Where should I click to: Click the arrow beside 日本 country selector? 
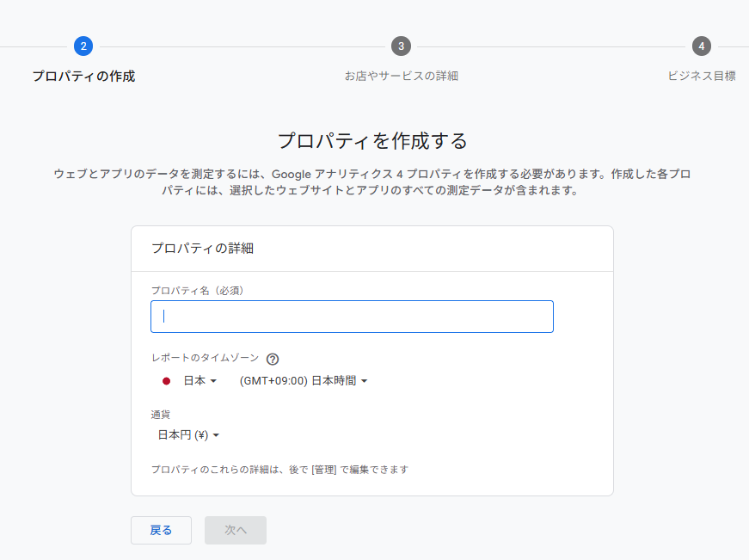pyautogui.click(x=213, y=381)
